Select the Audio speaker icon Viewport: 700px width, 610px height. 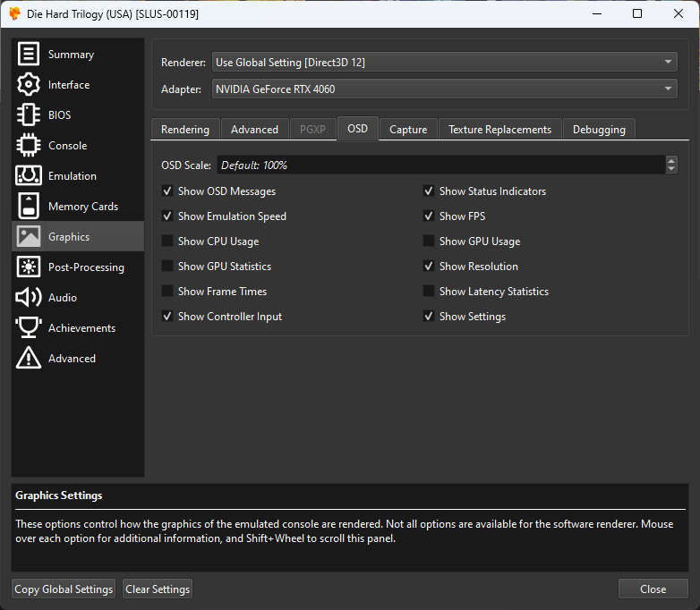pos(29,297)
